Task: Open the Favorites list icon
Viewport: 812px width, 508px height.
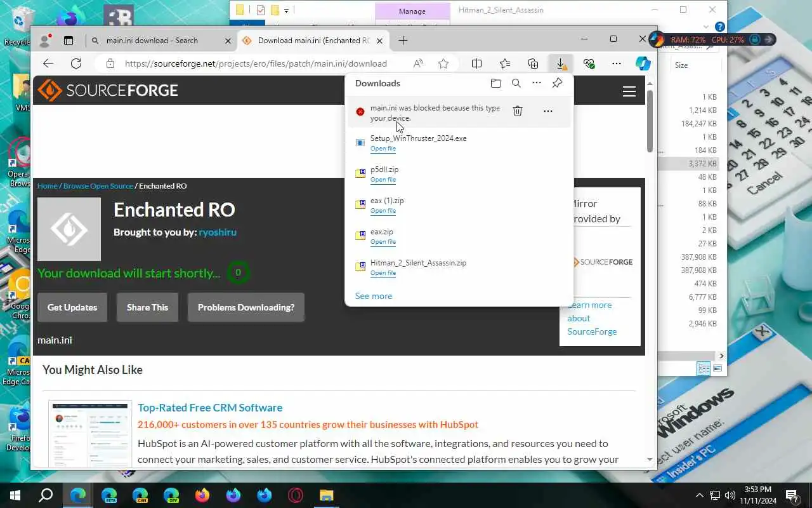Action: (x=505, y=63)
